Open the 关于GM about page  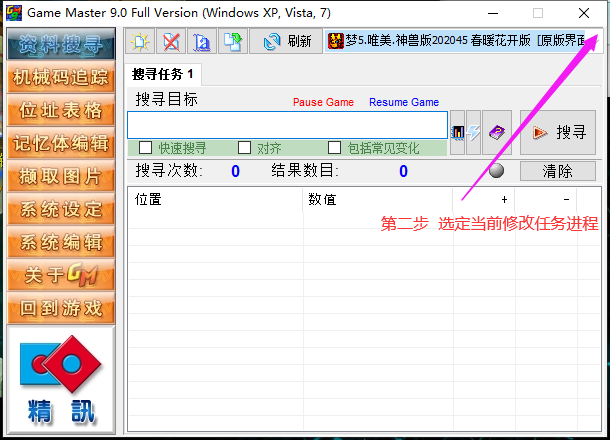[x=61, y=275]
